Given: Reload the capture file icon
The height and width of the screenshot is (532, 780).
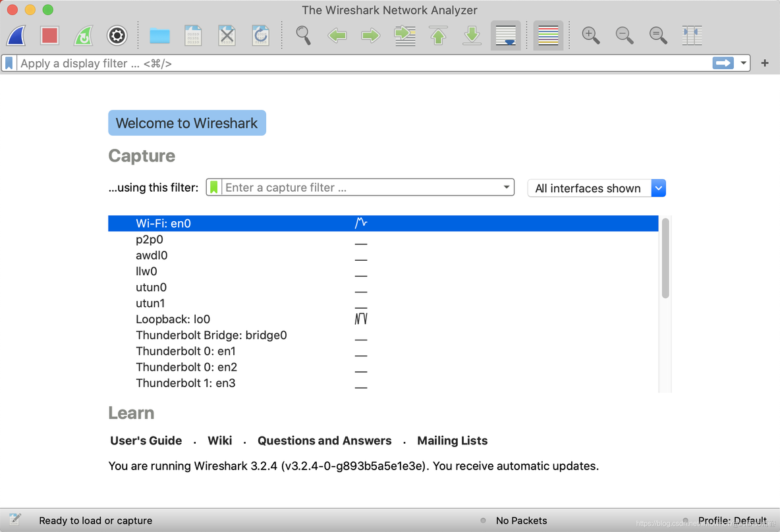Looking at the screenshot, I should [x=261, y=36].
